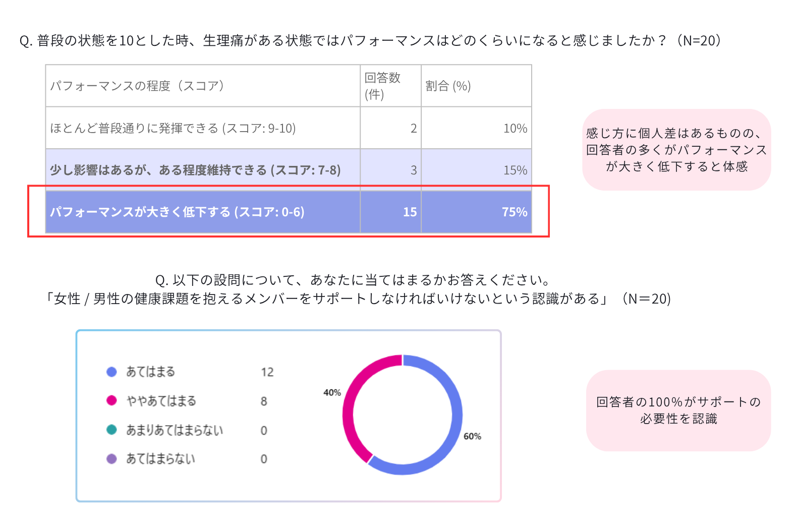
Task: Click the pink legend dot beside ややあてはまる
Action: (x=111, y=400)
